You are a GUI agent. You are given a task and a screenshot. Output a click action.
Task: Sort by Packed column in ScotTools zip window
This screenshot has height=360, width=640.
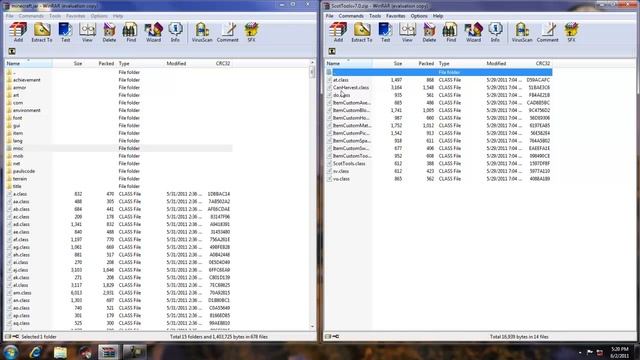click(420, 64)
